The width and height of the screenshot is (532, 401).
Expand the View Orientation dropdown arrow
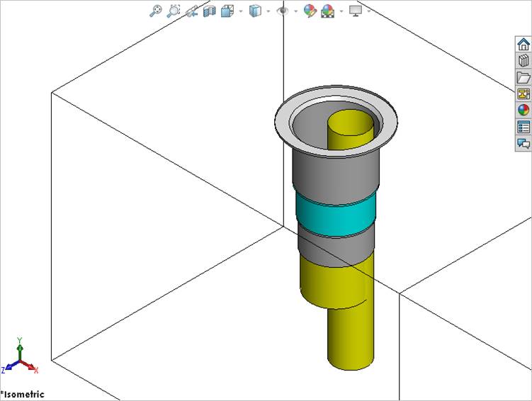(241, 11)
